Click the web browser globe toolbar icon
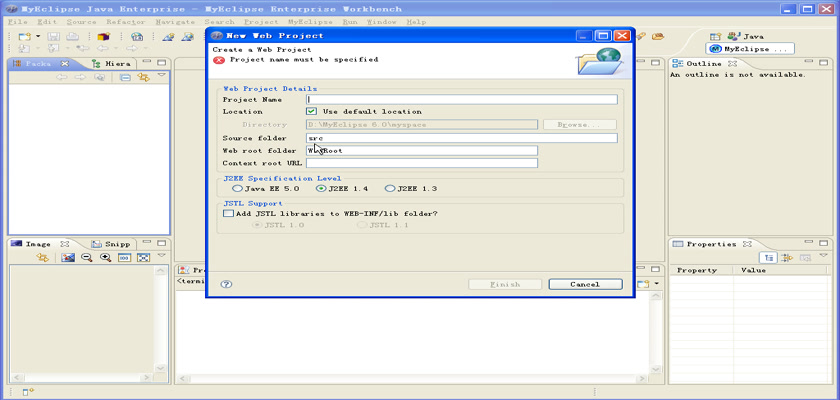Screen dimensions: 840x400 (137, 36)
